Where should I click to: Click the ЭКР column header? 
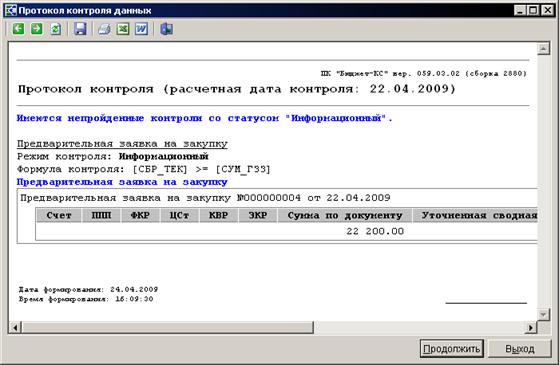pyautogui.click(x=257, y=215)
